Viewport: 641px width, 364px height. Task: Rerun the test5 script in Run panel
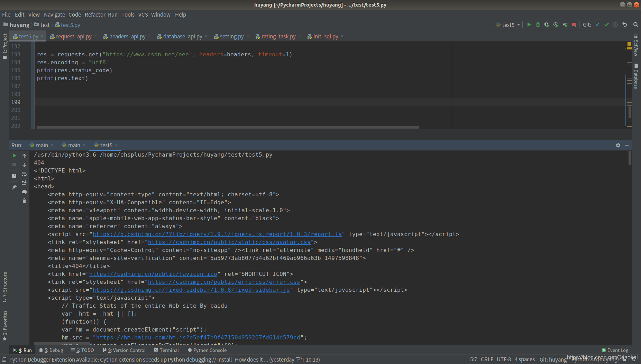14,156
